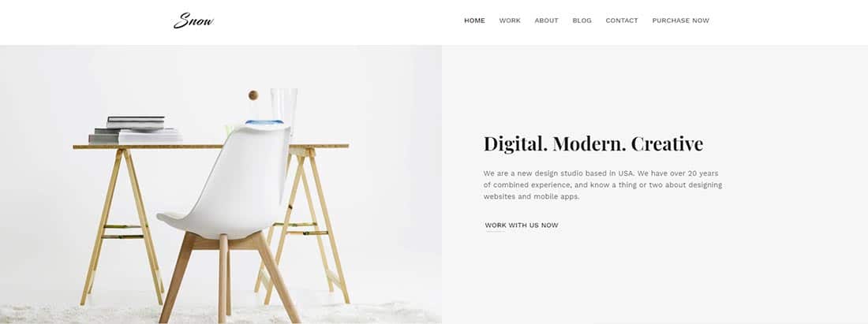Image resolution: width=868 pixels, height=324 pixels.
Task: Click the blue dish beneath the vase
Action: point(264,121)
